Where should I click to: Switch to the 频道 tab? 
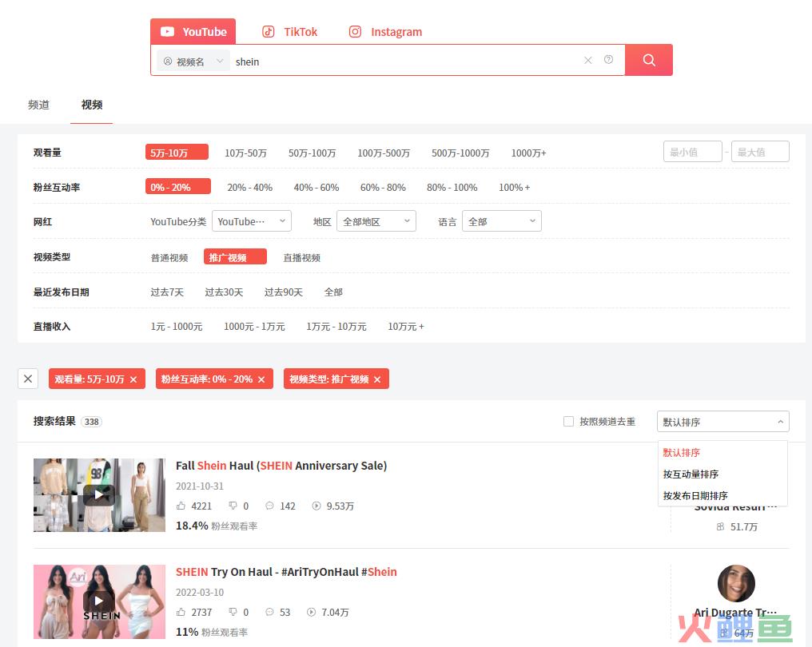click(39, 105)
